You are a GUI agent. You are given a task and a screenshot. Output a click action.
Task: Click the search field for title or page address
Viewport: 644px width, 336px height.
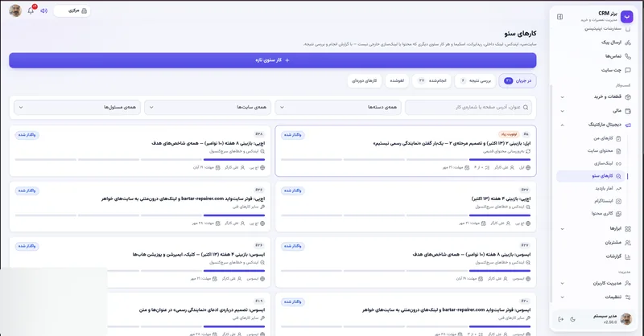[469, 107]
